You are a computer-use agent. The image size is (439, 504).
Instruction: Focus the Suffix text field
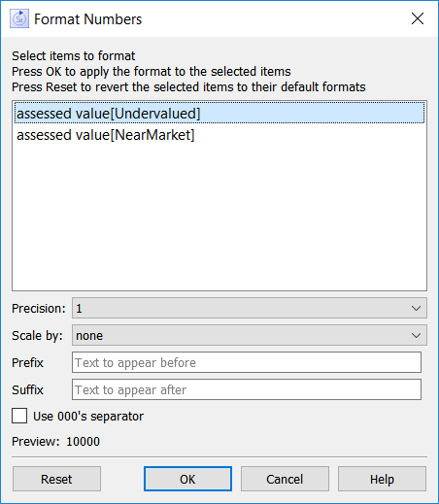247,389
